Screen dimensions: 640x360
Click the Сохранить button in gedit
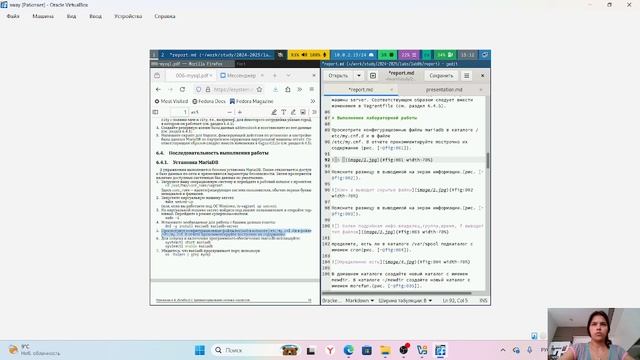coord(441,76)
